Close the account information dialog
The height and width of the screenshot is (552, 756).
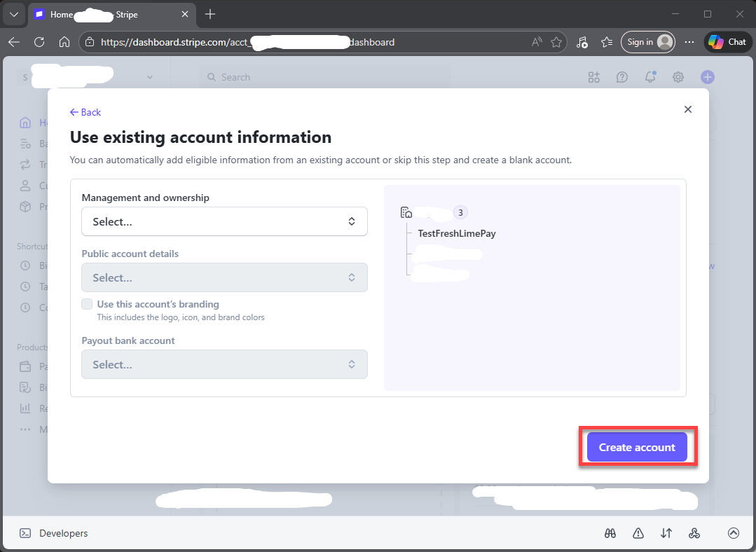click(x=688, y=109)
